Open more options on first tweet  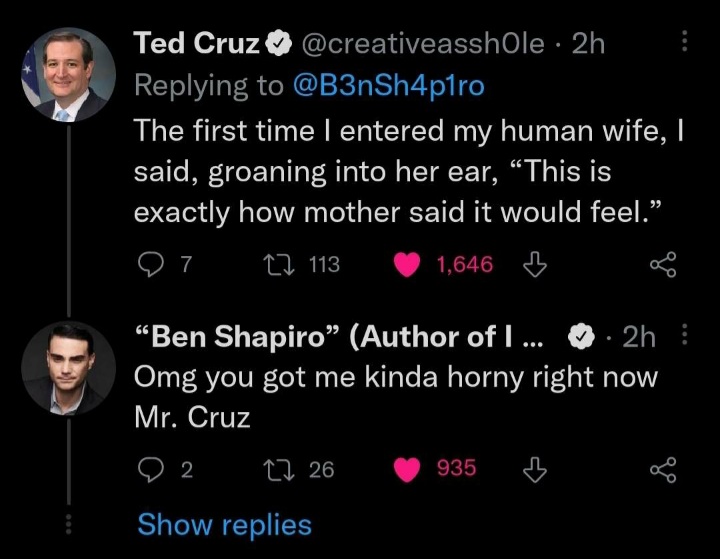point(685,41)
